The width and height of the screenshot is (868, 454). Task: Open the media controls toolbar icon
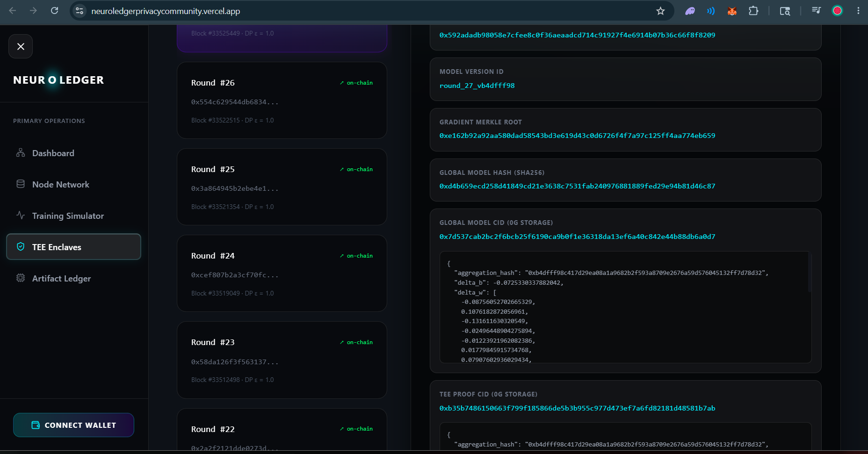click(816, 11)
